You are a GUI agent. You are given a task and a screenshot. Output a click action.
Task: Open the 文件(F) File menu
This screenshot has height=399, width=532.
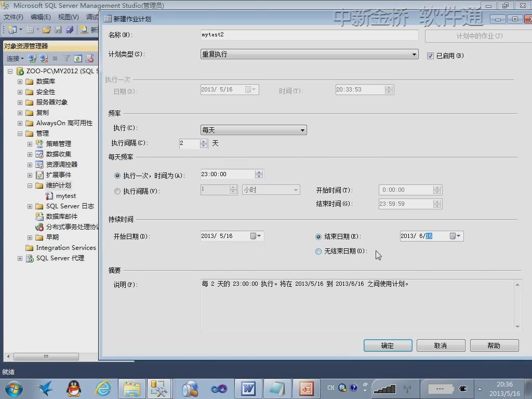pos(13,17)
